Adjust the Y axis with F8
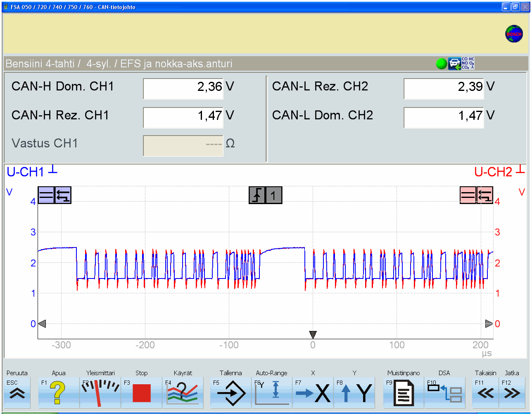Viewport: 532px width, 414px height. pyautogui.click(x=354, y=393)
